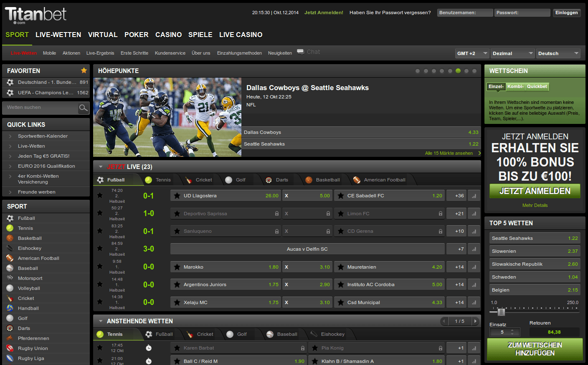Toggle favorite star for Karen Barbat row
The height and width of the screenshot is (365, 588).
point(100,347)
